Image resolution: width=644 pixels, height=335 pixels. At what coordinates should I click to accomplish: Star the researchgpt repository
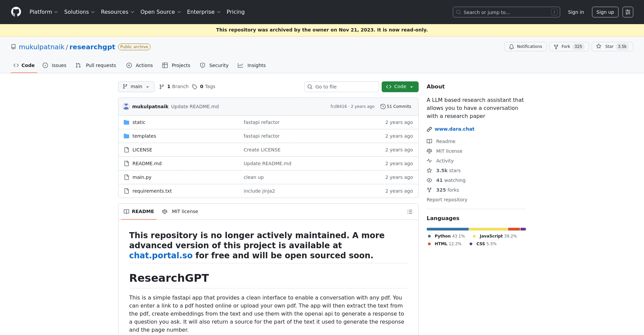(x=612, y=47)
